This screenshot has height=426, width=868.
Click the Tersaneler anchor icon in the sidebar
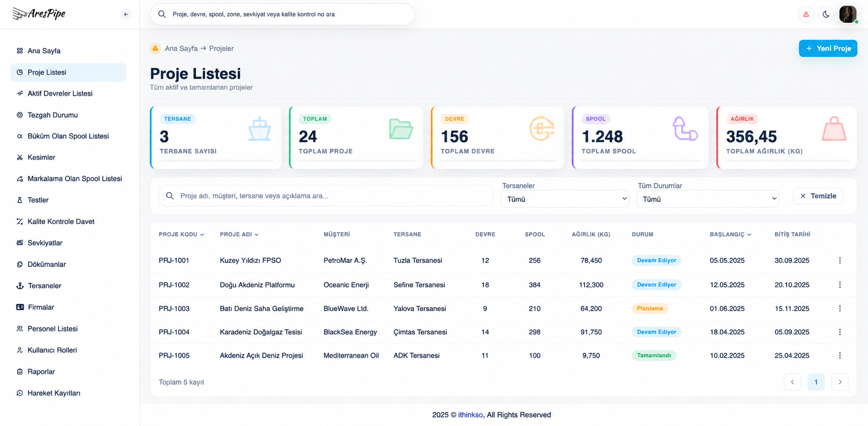pos(20,286)
